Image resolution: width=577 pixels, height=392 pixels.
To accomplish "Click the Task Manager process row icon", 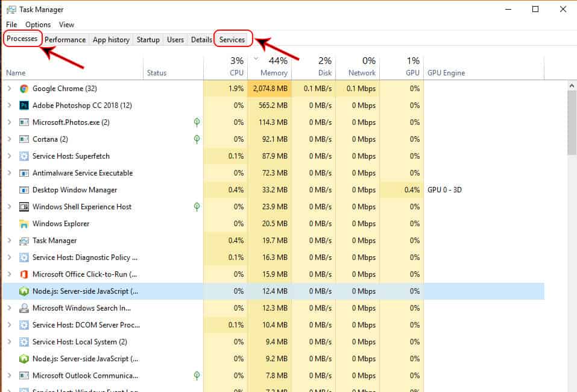I will pos(24,241).
